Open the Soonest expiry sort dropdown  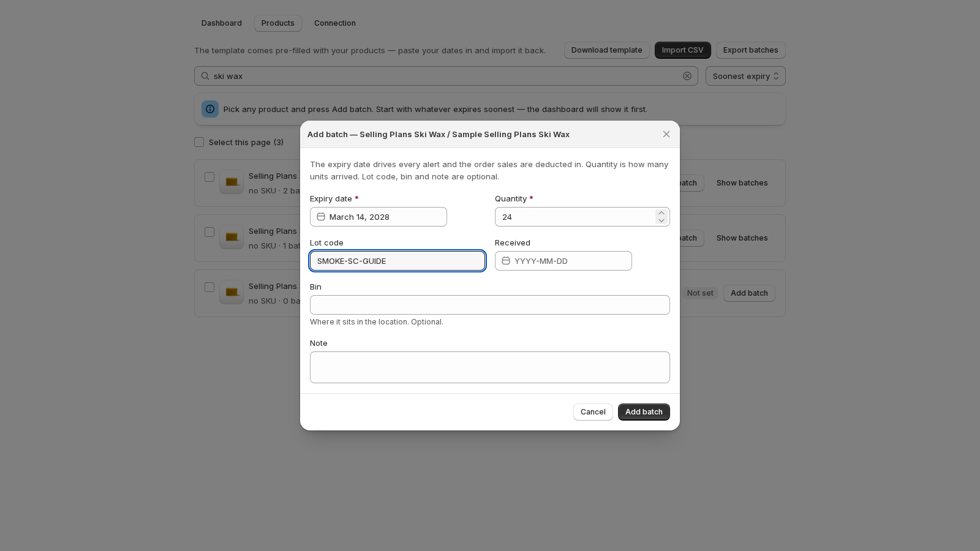[745, 76]
